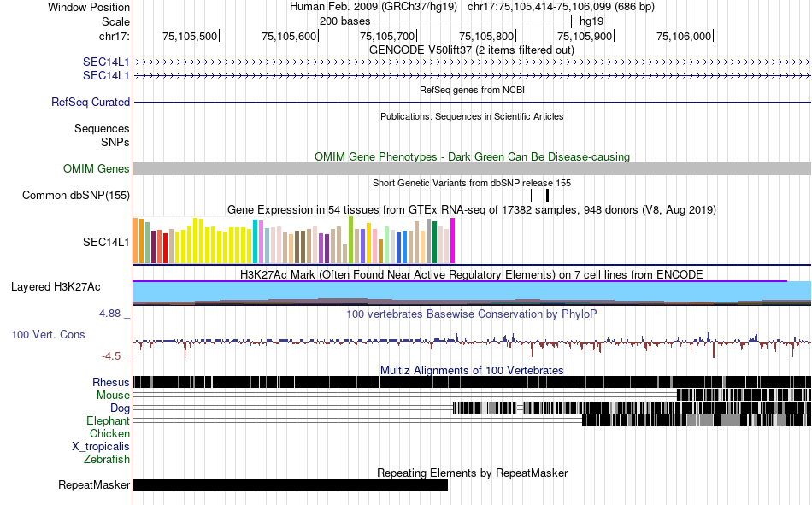
Task: Open Repeating Elements by RepeatMasker title
Action: pyautogui.click(x=472, y=473)
